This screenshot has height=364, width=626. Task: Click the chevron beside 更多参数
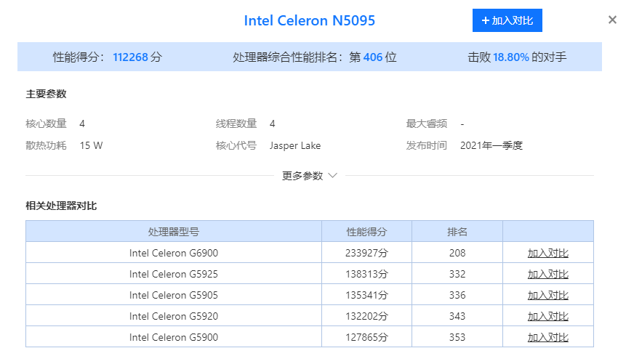(332, 176)
